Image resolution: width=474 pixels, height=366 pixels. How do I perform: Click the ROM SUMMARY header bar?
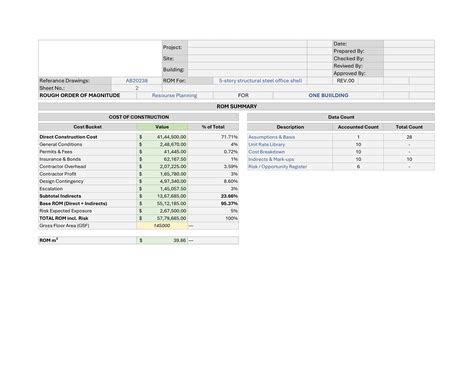[236, 106]
